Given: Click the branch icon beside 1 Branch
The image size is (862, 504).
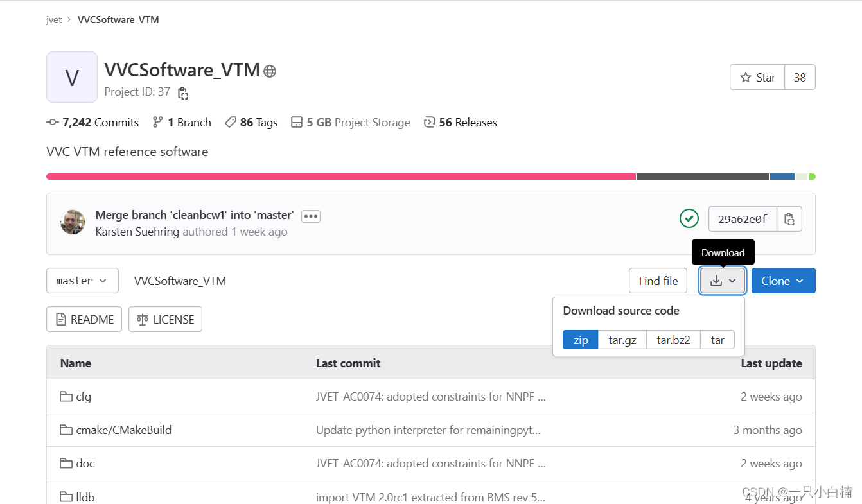Looking at the screenshot, I should point(157,123).
